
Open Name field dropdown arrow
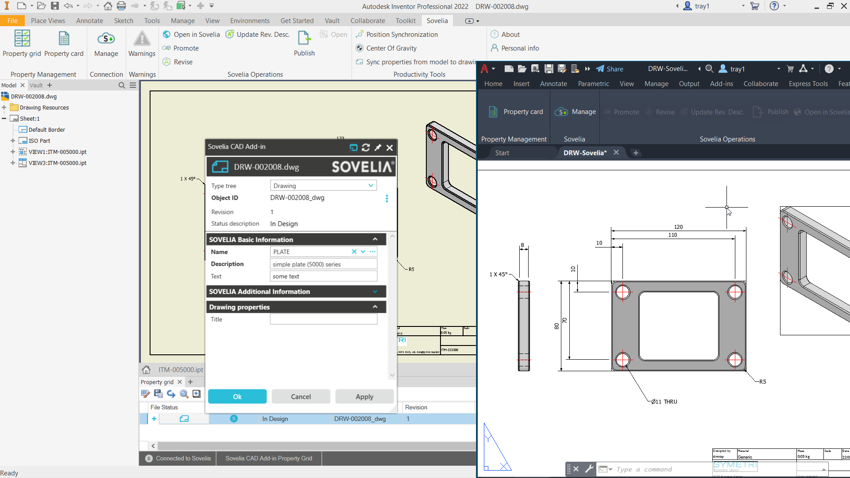coord(363,251)
